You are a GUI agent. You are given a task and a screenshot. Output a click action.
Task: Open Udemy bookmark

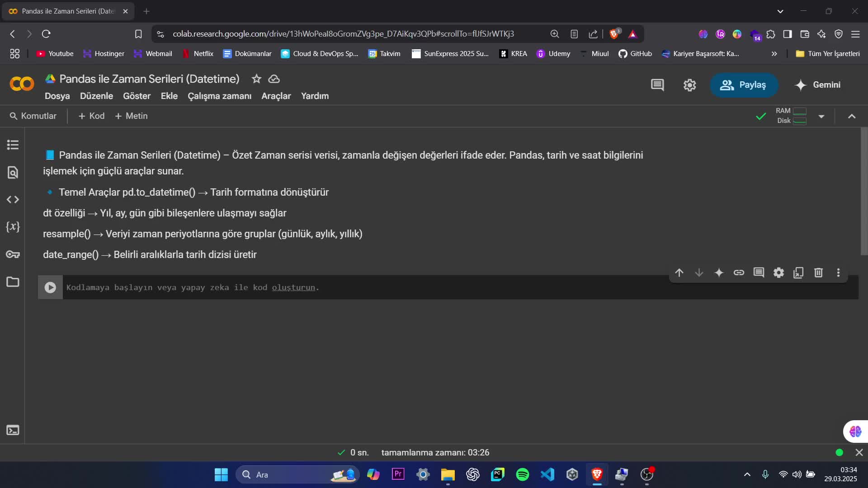point(553,54)
